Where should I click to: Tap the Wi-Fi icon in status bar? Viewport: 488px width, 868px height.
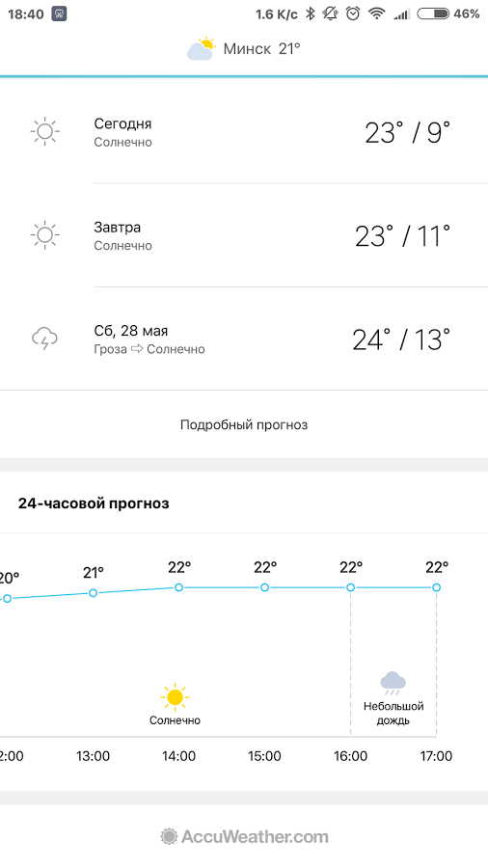coord(377,14)
